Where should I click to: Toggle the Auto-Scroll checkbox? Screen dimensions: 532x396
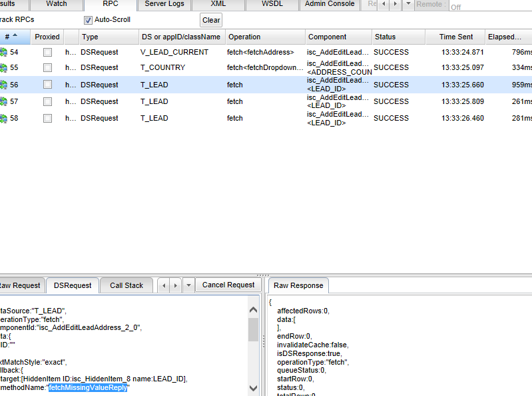point(88,20)
